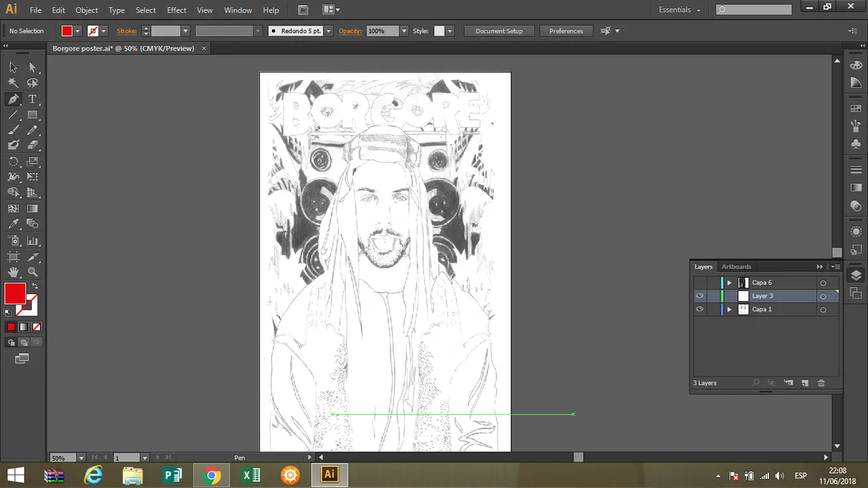Screen dimensions: 868x488
Task: Choose the Gradient tool
Action: tap(32, 209)
